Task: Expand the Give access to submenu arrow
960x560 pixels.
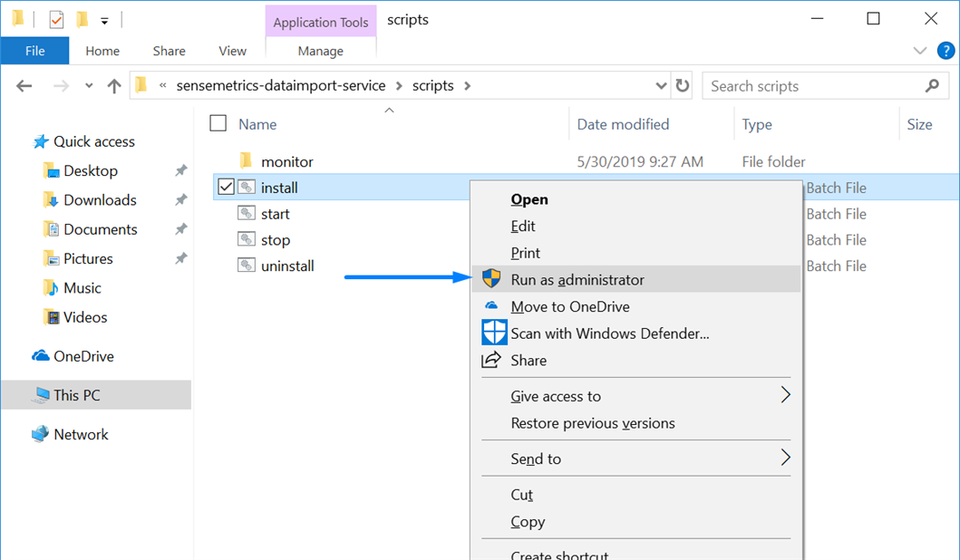Action: pyautogui.click(x=786, y=396)
